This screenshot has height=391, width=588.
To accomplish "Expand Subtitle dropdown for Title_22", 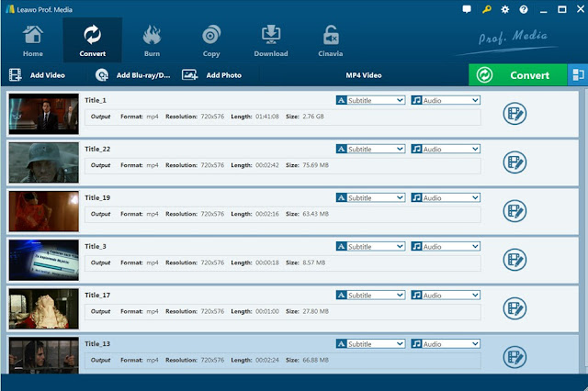I will tap(370, 149).
